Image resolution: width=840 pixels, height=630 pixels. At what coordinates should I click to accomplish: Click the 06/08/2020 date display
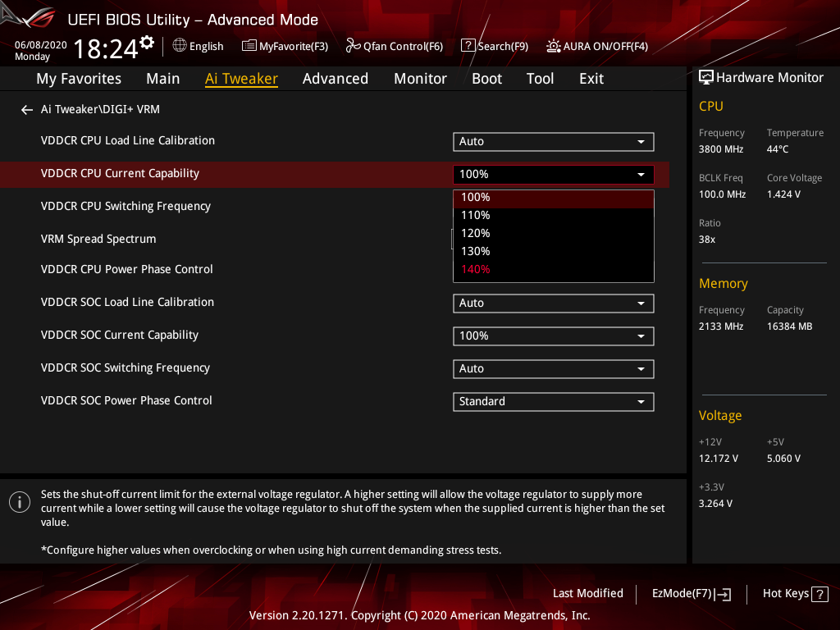point(41,45)
